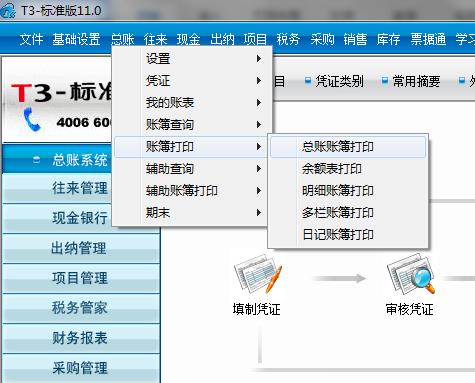The image size is (475, 383).
Task: Click the blue telephone icon
Action: pos(32,119)
